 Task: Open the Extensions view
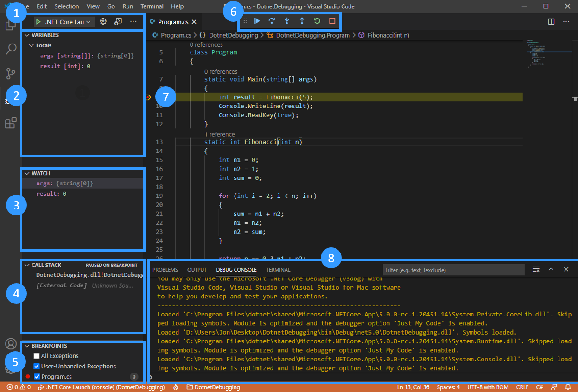pyautogui.click(x=11, y=123)
